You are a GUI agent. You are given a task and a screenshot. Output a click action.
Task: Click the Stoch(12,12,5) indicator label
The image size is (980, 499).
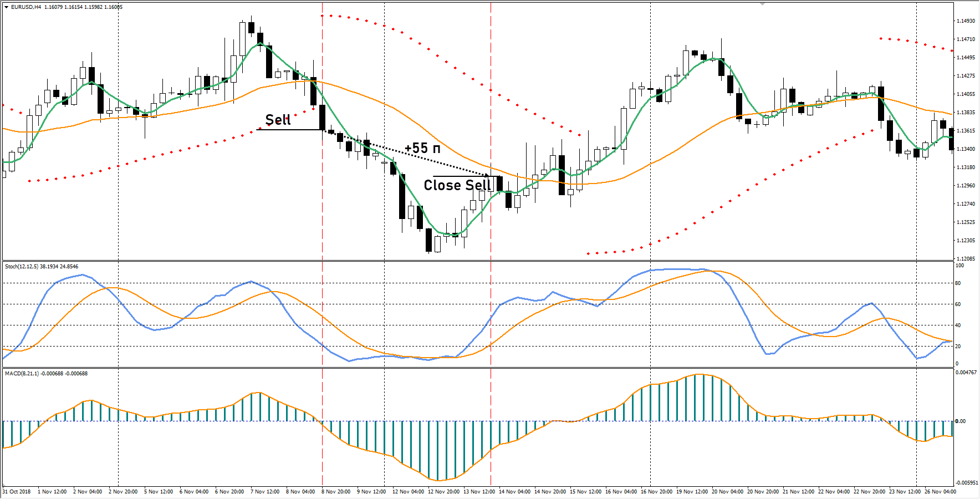click(22, 267)
